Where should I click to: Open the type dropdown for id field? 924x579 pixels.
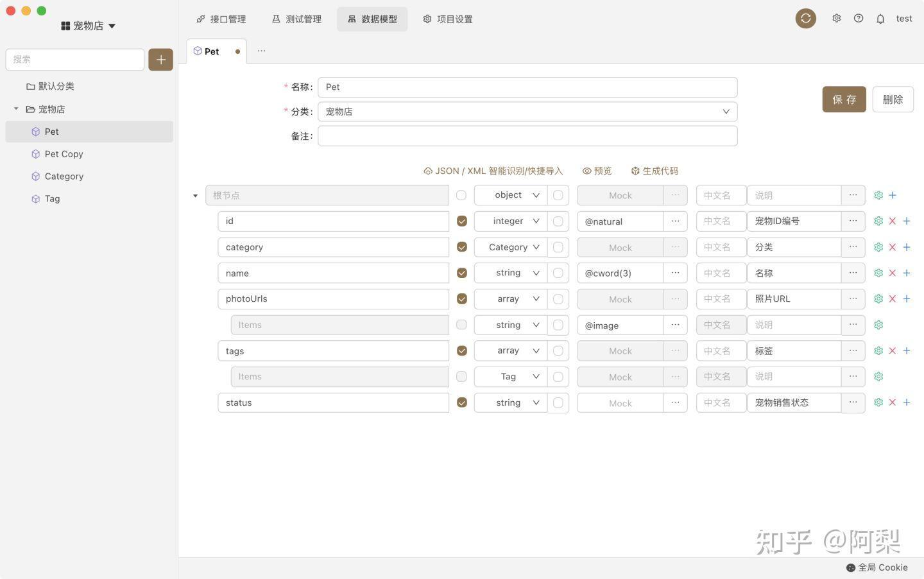511,221
